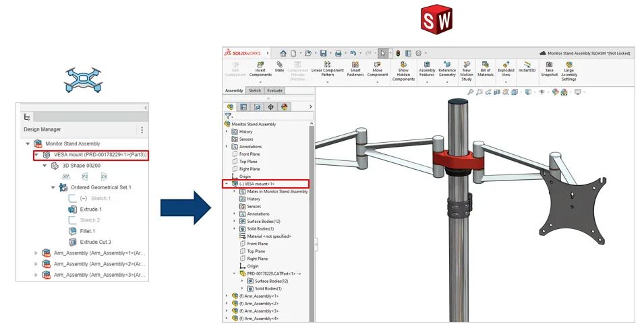The image size is (644, 328).
Task: Select the PropertyManager tab icon
Action: (243, 107)
